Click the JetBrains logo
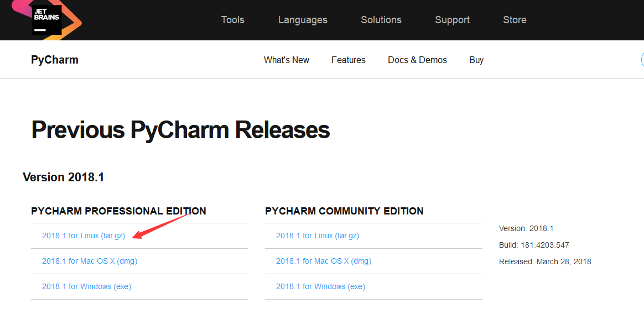Image resolution: width=644 pixels, height=335 pixels. click(x=47, y=19)
